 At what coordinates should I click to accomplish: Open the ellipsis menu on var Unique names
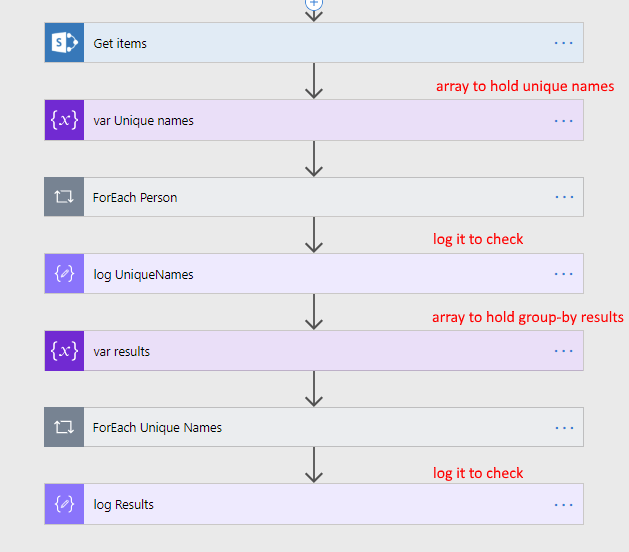(x=564, y=121)
